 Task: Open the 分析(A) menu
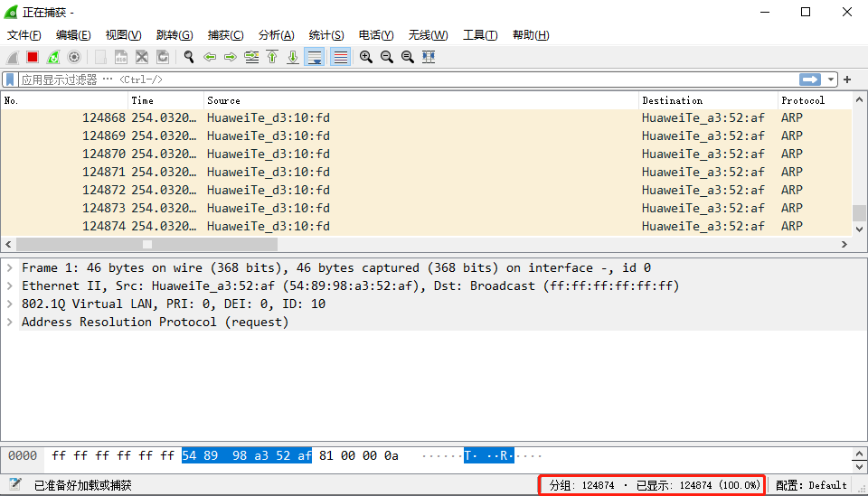[277, 35]
